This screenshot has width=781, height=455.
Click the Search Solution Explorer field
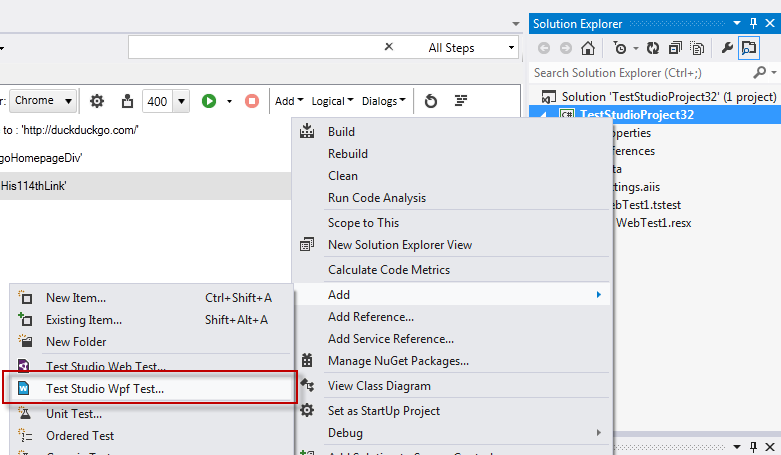(x=642, y=73)
